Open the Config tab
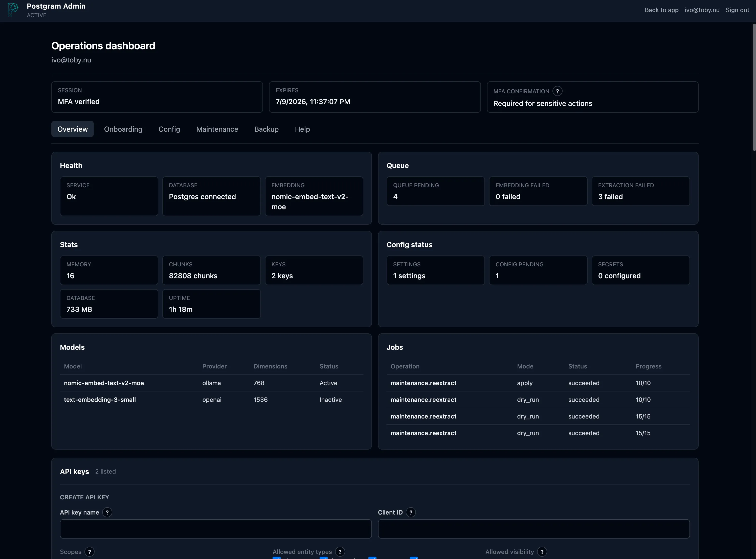This screenshot has height=559, width=756. (x=169, y=129)
